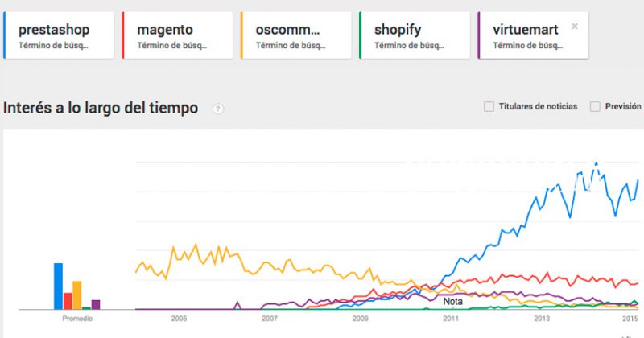
Task: Click the blue prestashop average bar
Action: (58, 286)
